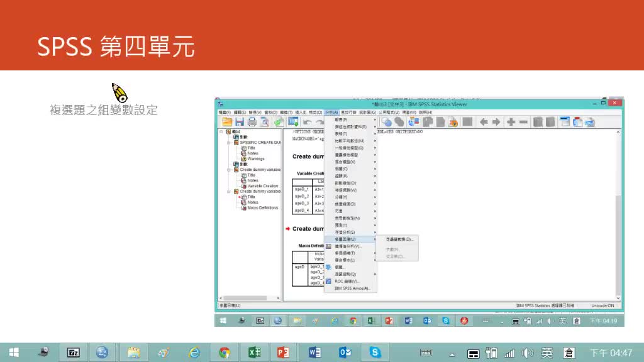Click the Unicode:ON status bar entry
Screen dimensions: 644x362
click(602, 306)
